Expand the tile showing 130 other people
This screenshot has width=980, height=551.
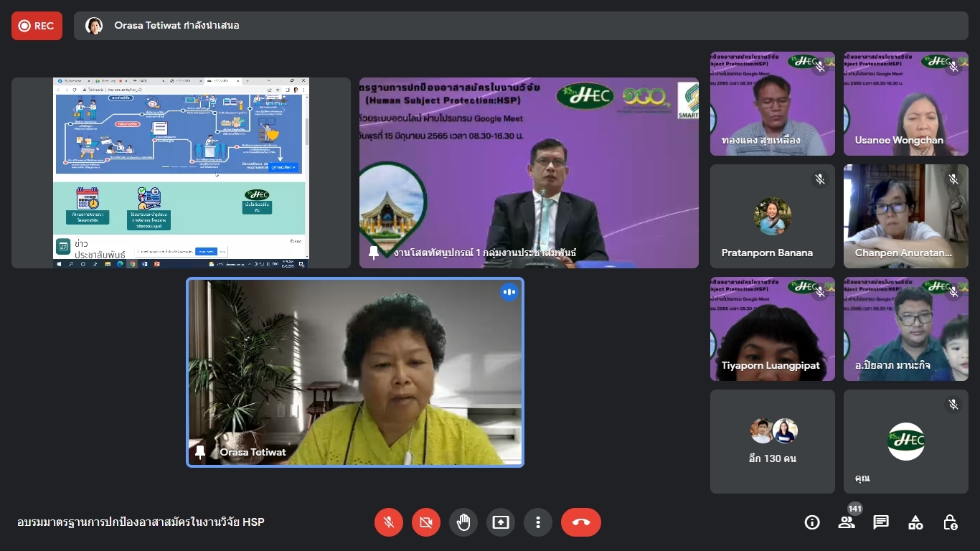(773, 441)
